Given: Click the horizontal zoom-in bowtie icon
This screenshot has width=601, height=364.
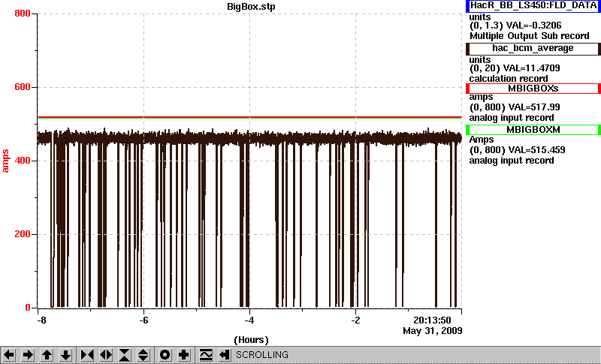Looking at the screenshot, I should (87, 355).
